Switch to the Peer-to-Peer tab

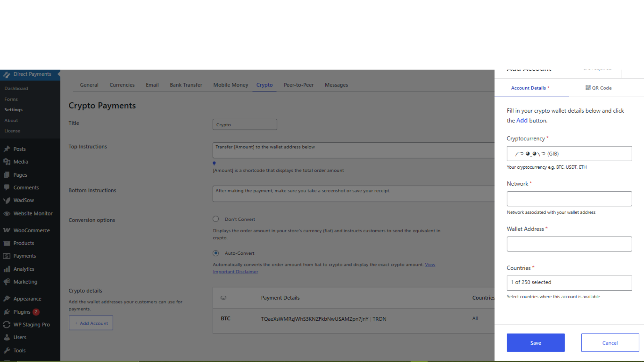pyautogui.click(x=299, y=85)
